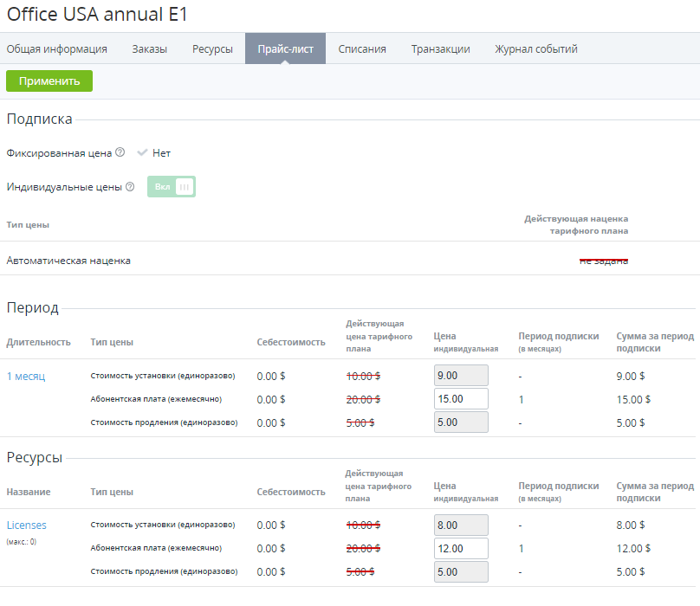Click the Подписка section heading

39,119
